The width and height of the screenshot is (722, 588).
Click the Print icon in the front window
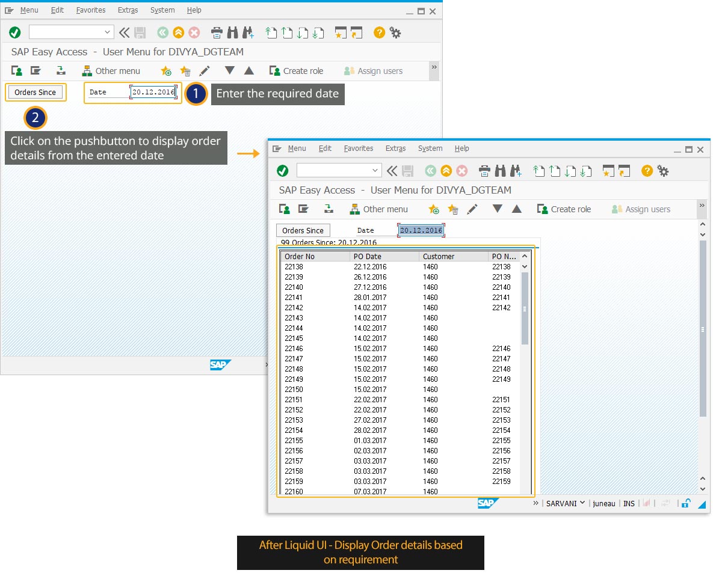click(x=484, y=171)
